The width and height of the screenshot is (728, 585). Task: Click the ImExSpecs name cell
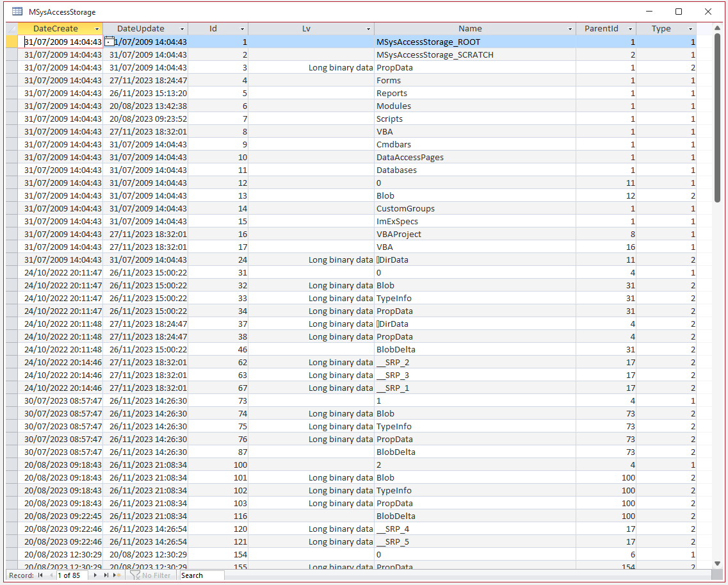tap(475, 222)
